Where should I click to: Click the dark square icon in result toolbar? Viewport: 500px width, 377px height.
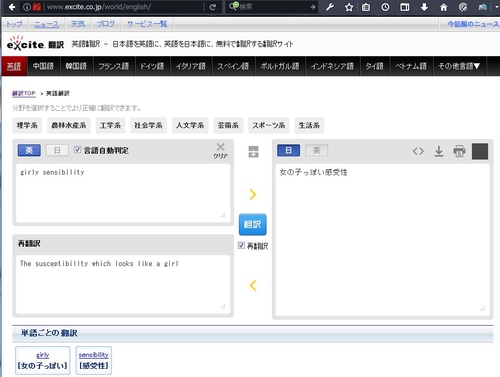[x=480, y=151]
